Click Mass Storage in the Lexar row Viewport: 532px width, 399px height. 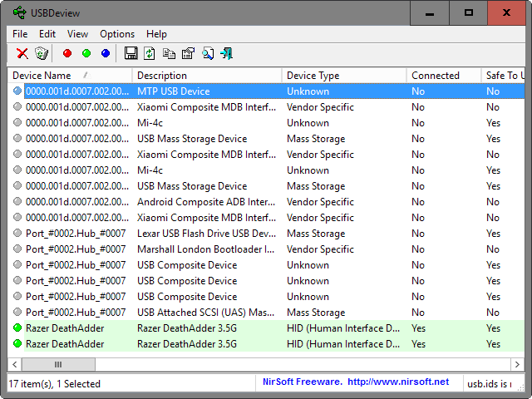click(316, 234)
